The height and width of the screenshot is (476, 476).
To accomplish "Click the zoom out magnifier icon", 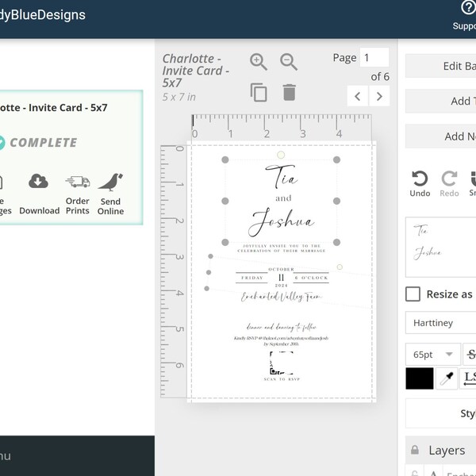I will (x=289, y=62).
